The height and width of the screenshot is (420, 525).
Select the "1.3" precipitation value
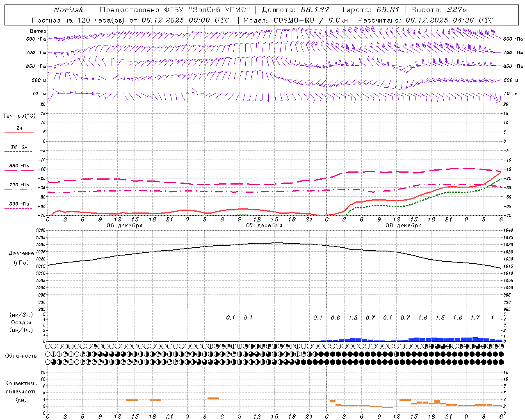click(353, 317)
